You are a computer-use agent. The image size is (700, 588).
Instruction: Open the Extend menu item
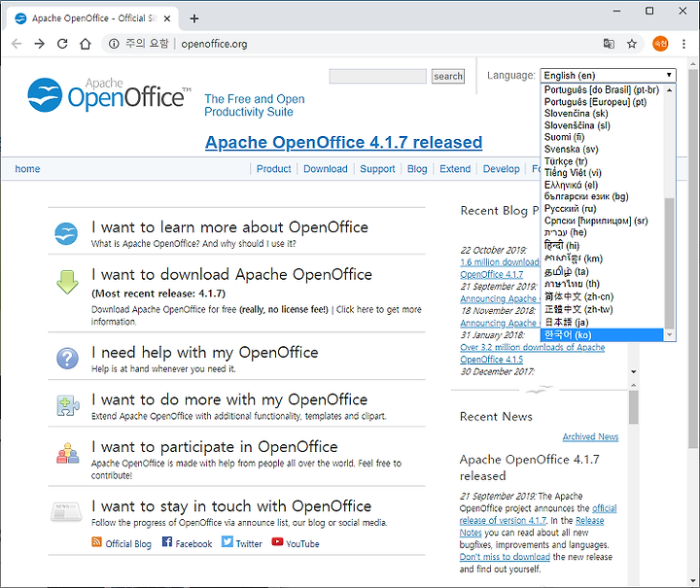455,169
